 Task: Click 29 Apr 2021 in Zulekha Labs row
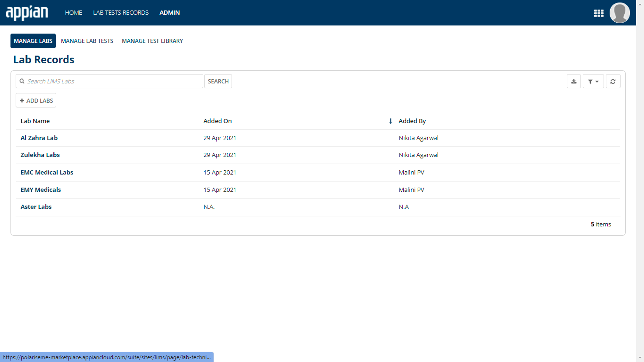[220, 155]
